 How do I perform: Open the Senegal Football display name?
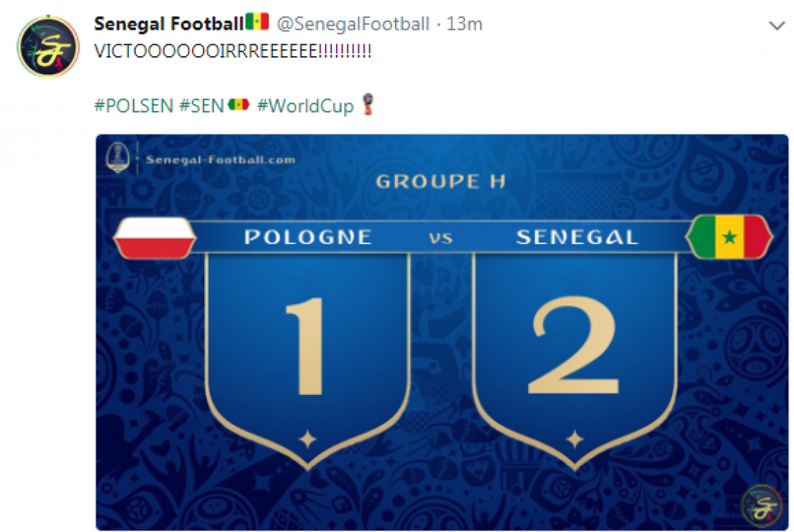169,24
